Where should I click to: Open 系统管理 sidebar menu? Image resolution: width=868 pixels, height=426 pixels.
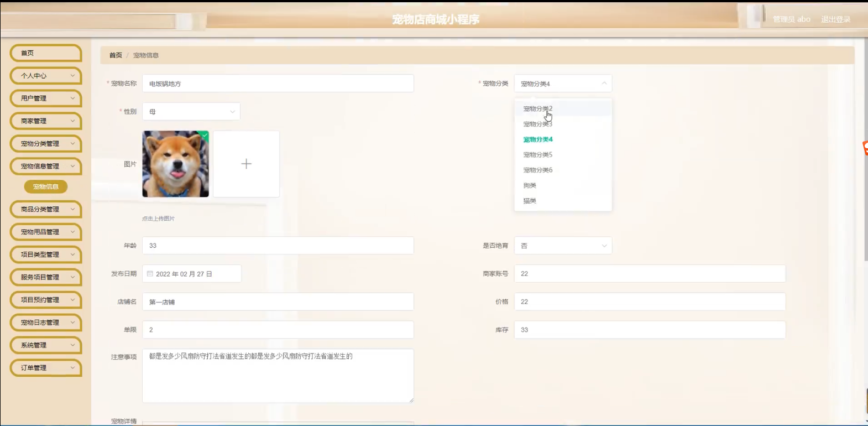(x=46, y=346)
